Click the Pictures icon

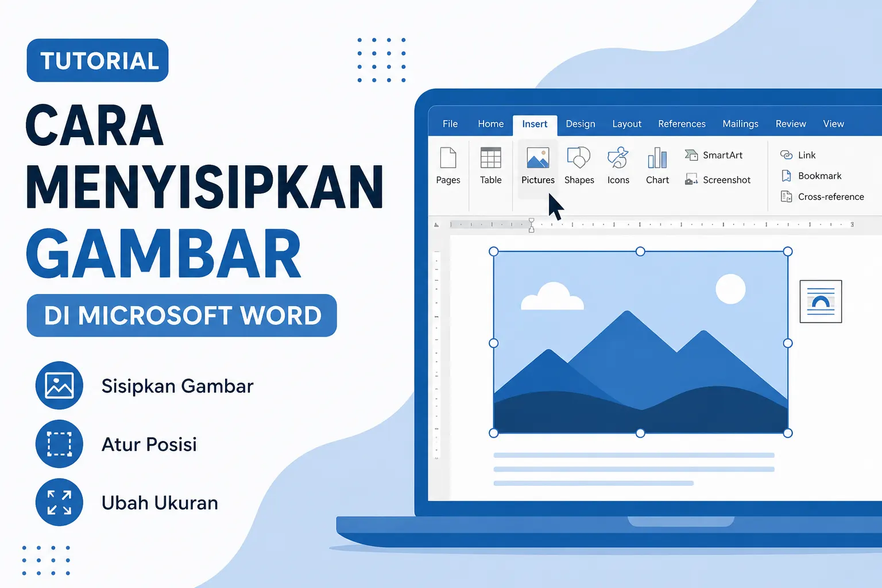tap(538, 158)
